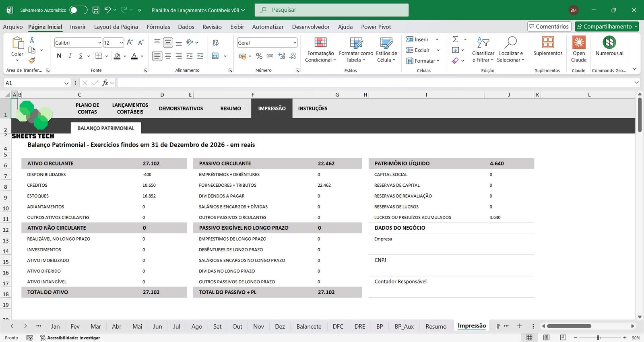This screenshot has height=342, width=644.
Task: Click the Merge and Center icon
Action: [x=215, y=56]
